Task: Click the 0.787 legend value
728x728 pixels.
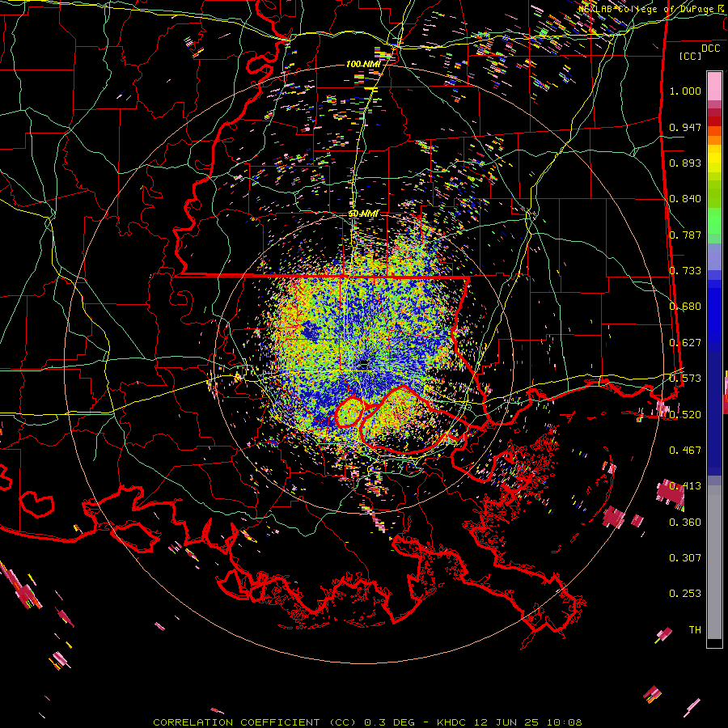Action: [x=685, y=235]
